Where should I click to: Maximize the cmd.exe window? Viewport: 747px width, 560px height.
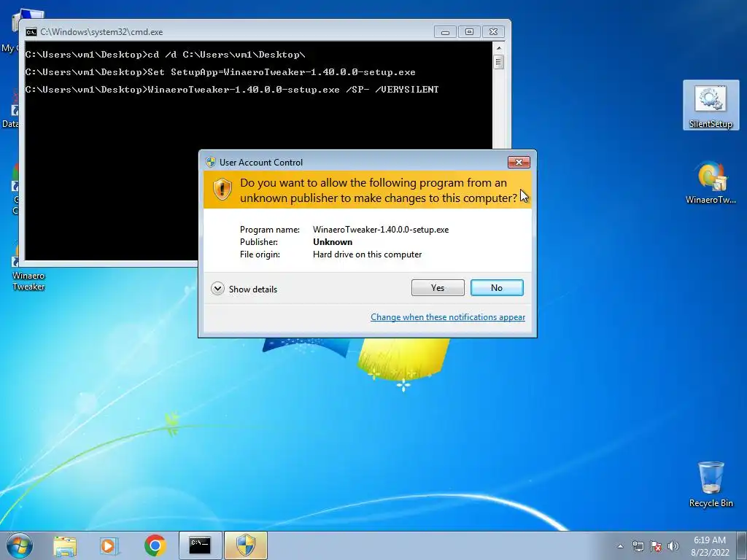pos(469,32)
